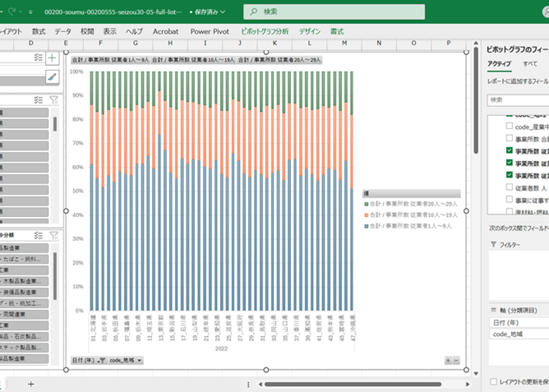This screenshot has height=392, width=549.
Task: Toggle multi-select on the middle slicer
Action: click(38, 100)
